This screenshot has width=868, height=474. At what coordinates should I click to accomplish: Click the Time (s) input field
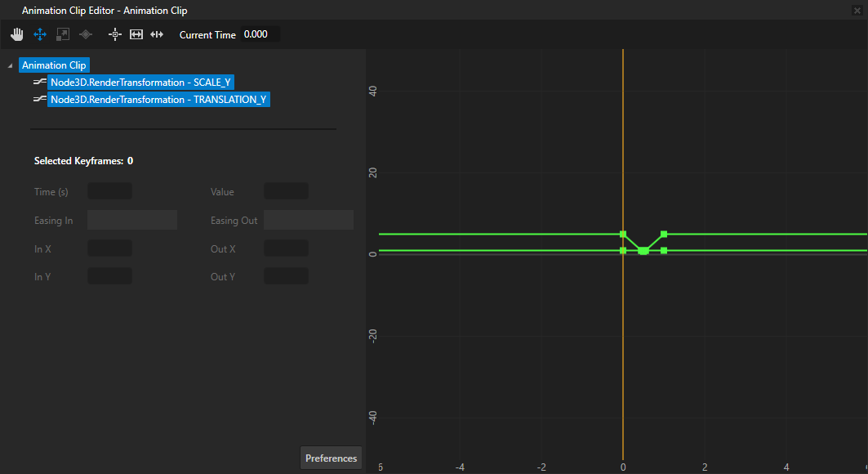click(x=109, y=190)
